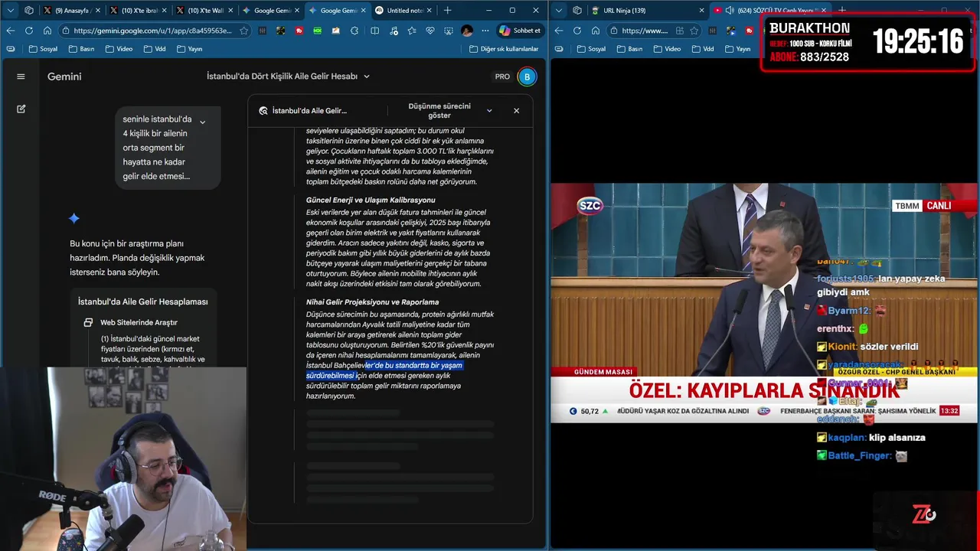The image size is (980, 551).
Task: Open Sosyal bookmark folder in the Gemini browser window
Action: (x=43, y=49)
